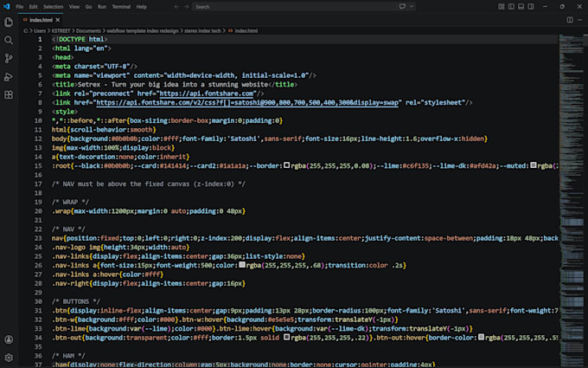Image resolution: width=588 pixels, height=368 pixels.
Task: Open .nav-links a color rgba swatch
Action: 242,264
